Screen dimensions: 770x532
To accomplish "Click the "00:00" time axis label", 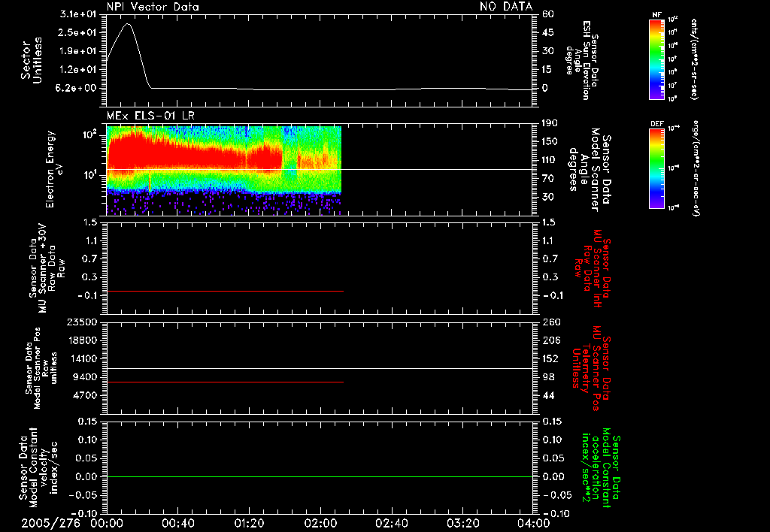I will pyautogui.click(x=107, y=523).
